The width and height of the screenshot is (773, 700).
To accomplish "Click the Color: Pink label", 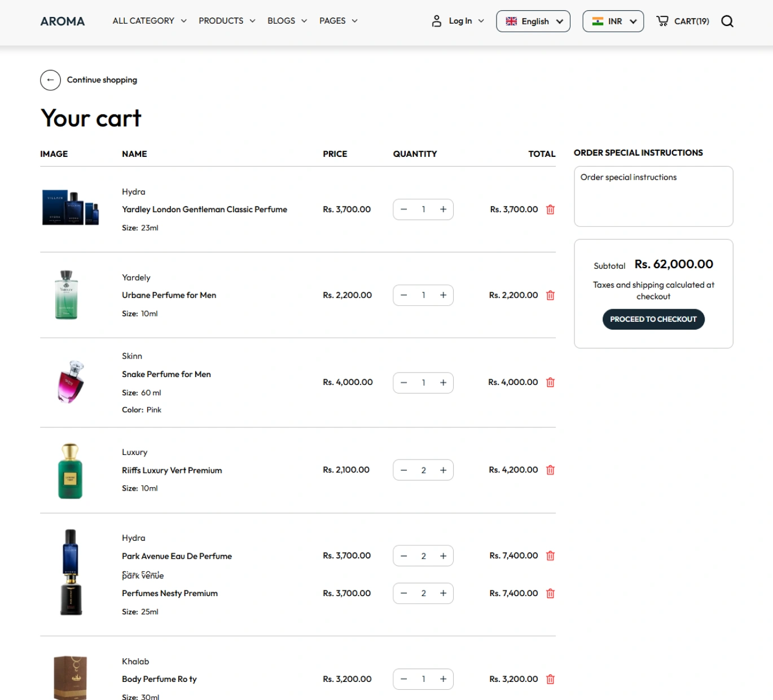I will pyautogui.click(x=142, y=410).
